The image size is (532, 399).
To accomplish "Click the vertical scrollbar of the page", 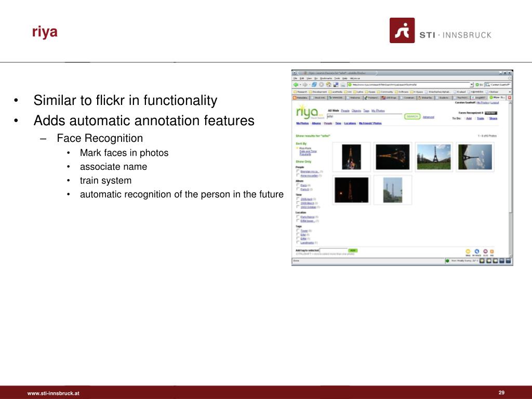I will (510, 178).
